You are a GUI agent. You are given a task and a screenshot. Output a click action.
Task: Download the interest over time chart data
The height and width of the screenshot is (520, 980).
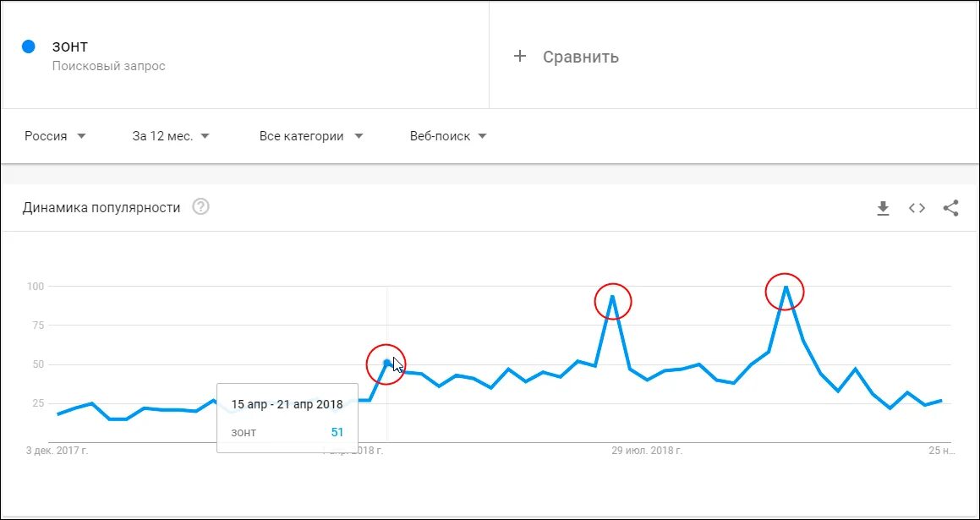coord(883,208)
